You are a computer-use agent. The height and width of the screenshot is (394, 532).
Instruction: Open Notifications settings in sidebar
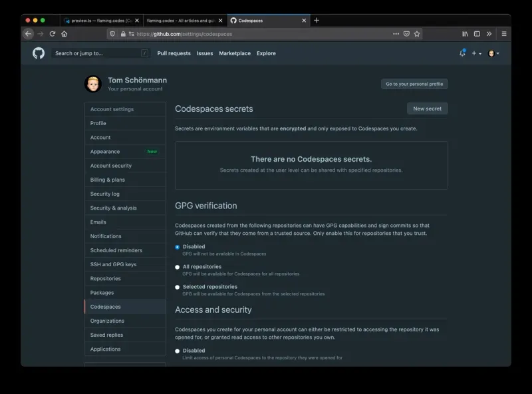pos(125,236)
